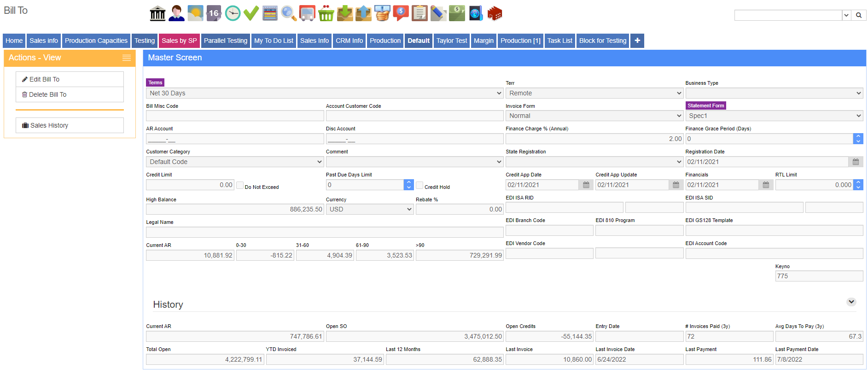868x375 pixels.
Task: Open the My To Do List tab
Action: tap(274, 41)
